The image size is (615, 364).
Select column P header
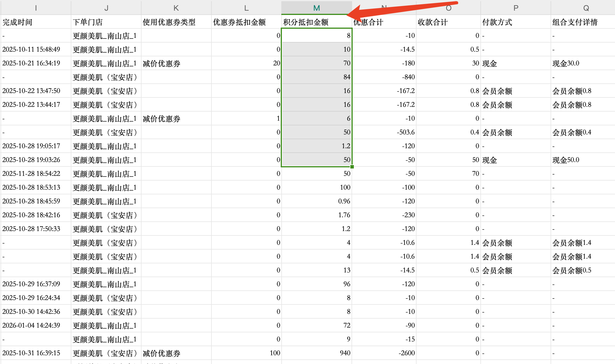(x=516, y=8)
